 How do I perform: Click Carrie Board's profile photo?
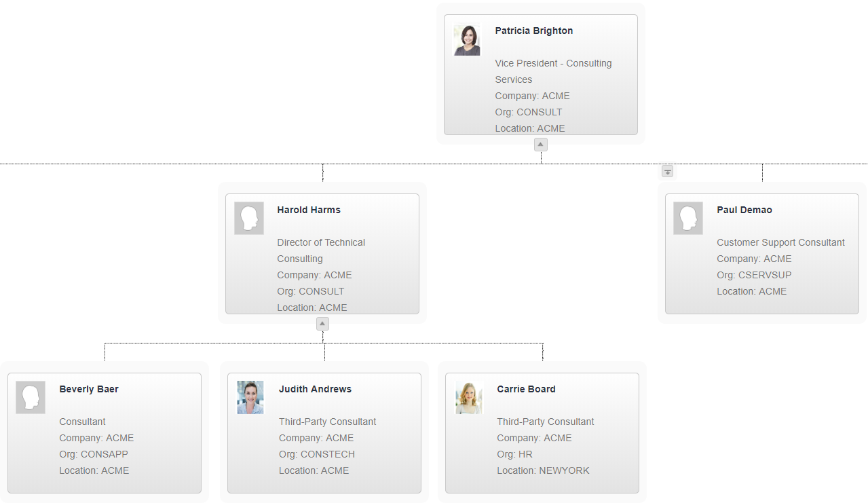point(468,397)
